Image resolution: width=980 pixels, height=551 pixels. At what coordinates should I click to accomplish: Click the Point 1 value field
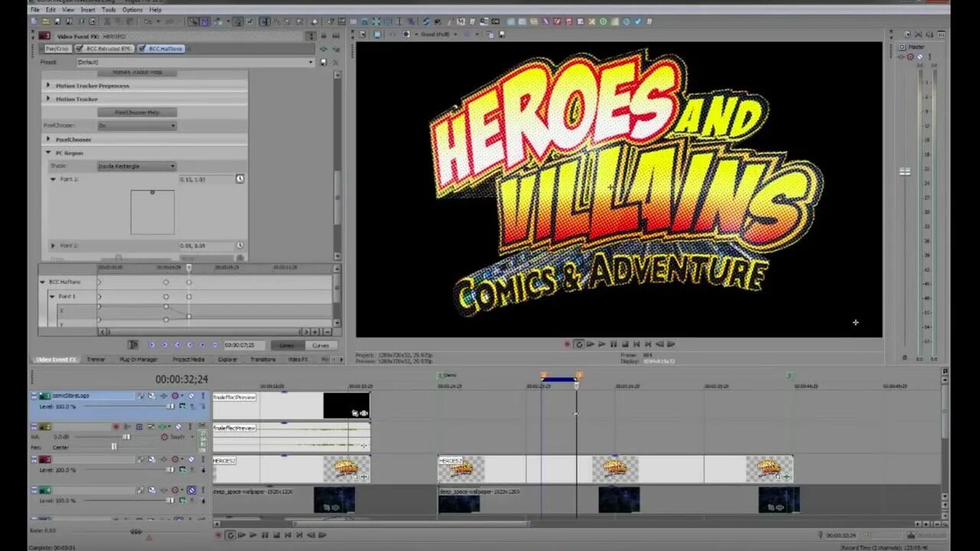206,179
